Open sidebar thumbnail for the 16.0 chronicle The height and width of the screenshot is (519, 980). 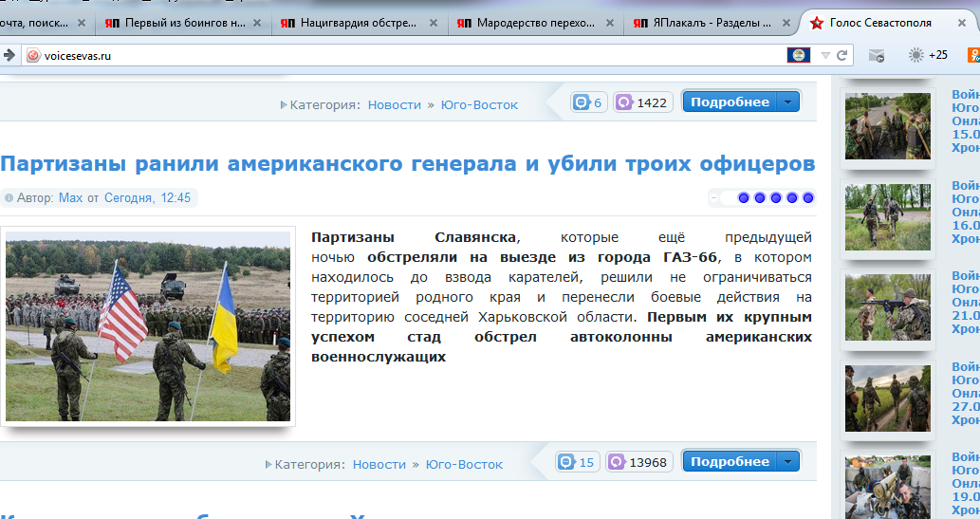pos(887,217)
